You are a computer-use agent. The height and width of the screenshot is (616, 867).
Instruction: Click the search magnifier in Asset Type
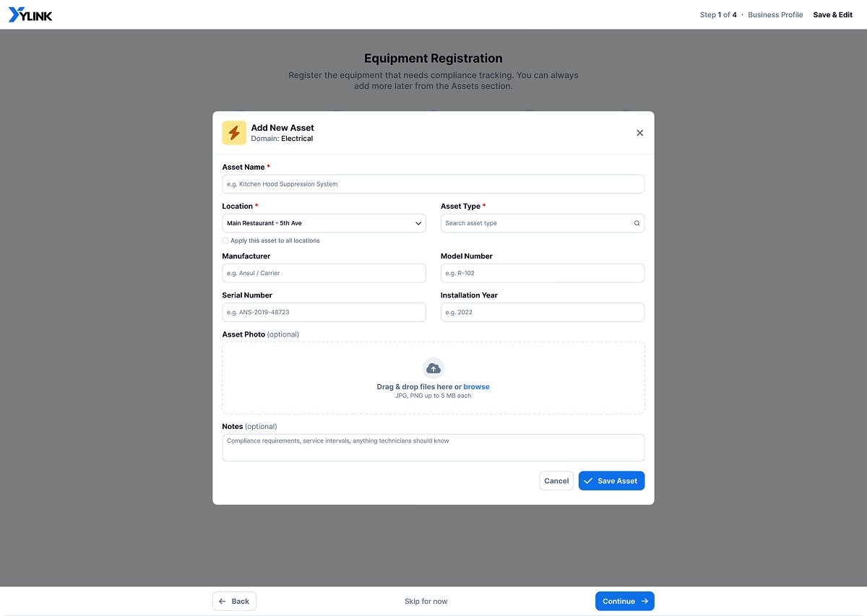click(x=637, y=223)
